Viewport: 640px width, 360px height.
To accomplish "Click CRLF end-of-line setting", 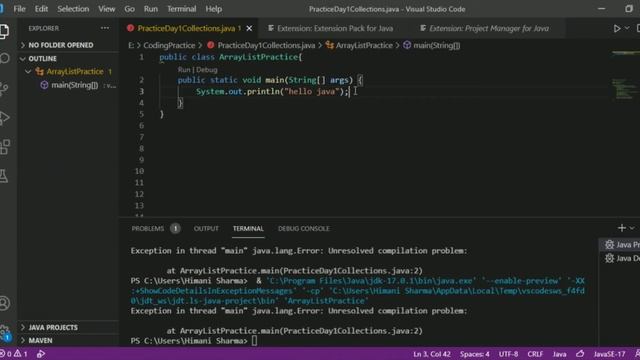I will pos(535,354).
